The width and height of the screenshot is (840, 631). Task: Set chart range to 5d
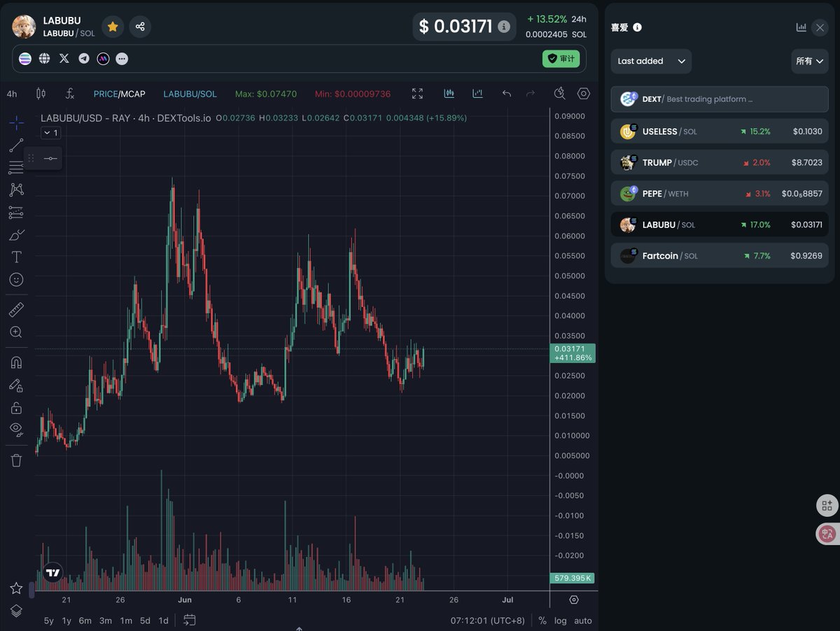(x=145, y=621)
